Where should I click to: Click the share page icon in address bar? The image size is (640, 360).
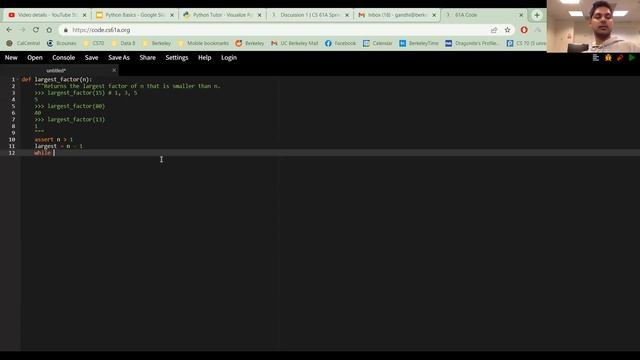pyautogui.click(x=494, y=30)
